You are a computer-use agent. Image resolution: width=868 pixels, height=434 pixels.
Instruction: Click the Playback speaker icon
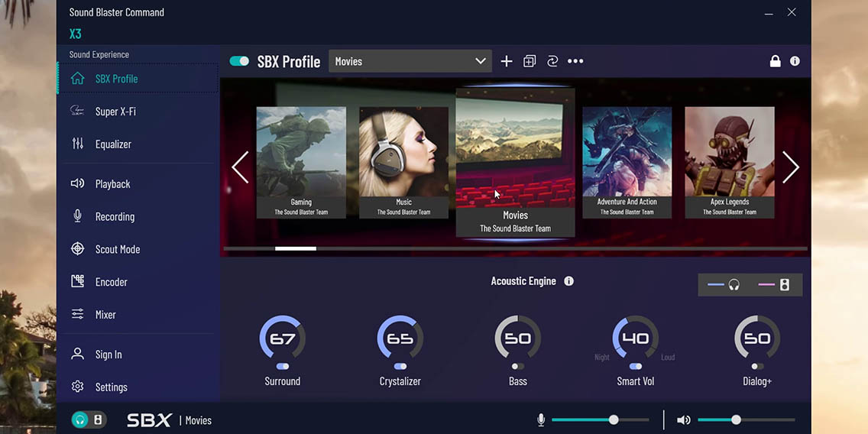[77, 183]
